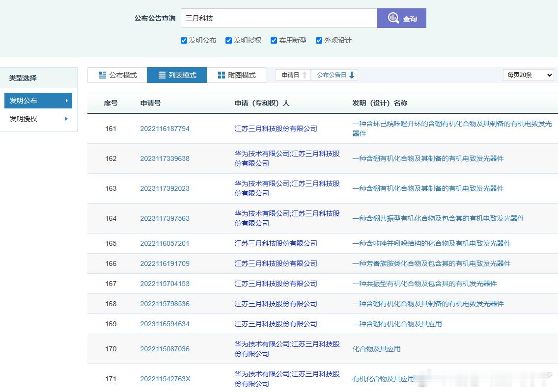This screenshot has width=558, height=392.
Task: Switch to 公布模式 tab
Action: (x=117, y=75)
